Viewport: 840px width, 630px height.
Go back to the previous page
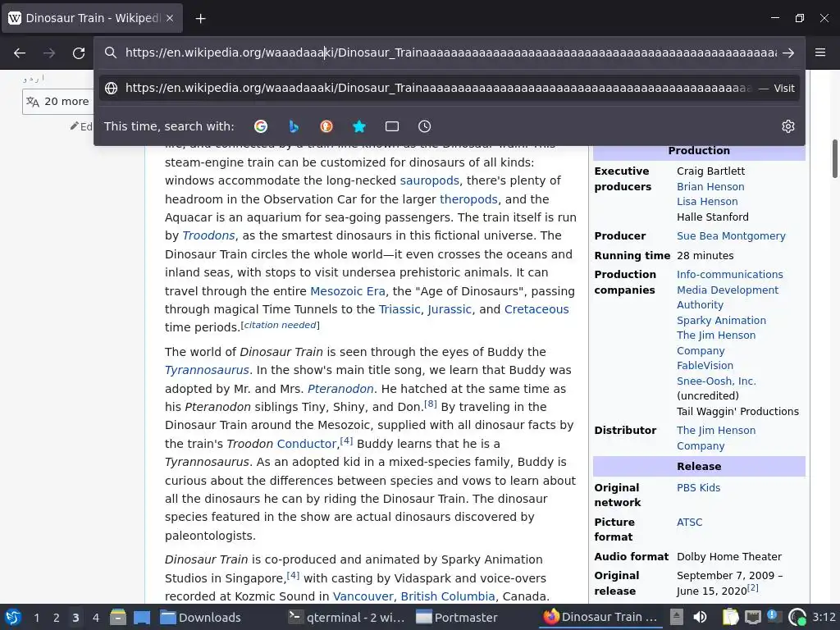coord(20,52)
